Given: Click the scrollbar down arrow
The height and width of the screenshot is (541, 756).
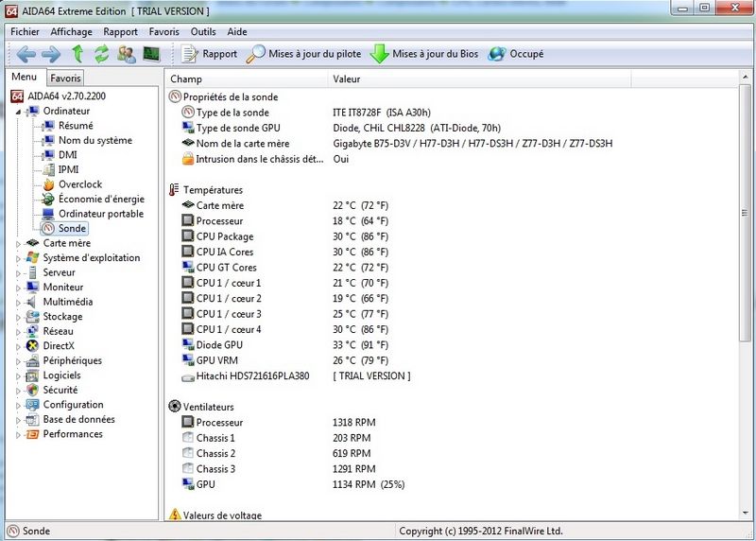Looking at the screenshot, I should click(x=746, y=513).
